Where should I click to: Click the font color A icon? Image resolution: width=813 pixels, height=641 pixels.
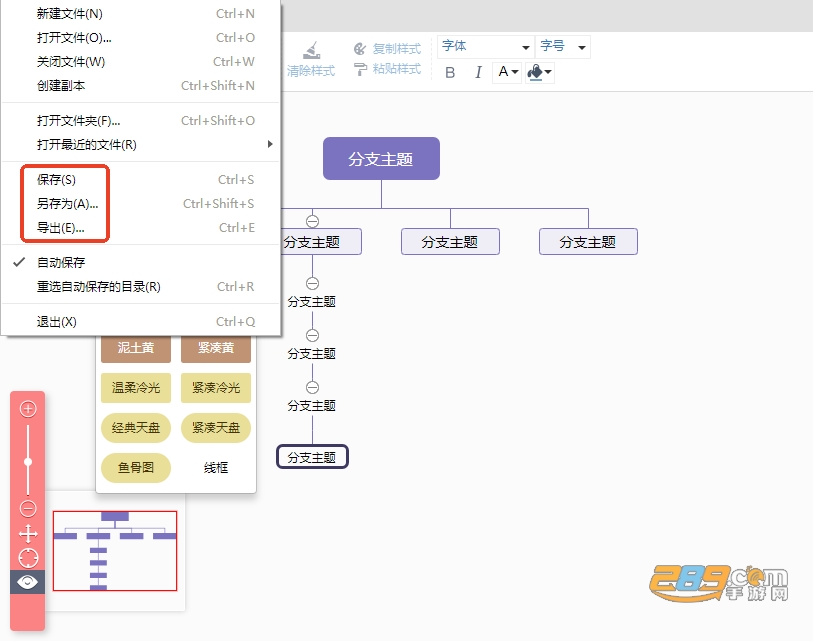tap(503, 72)
